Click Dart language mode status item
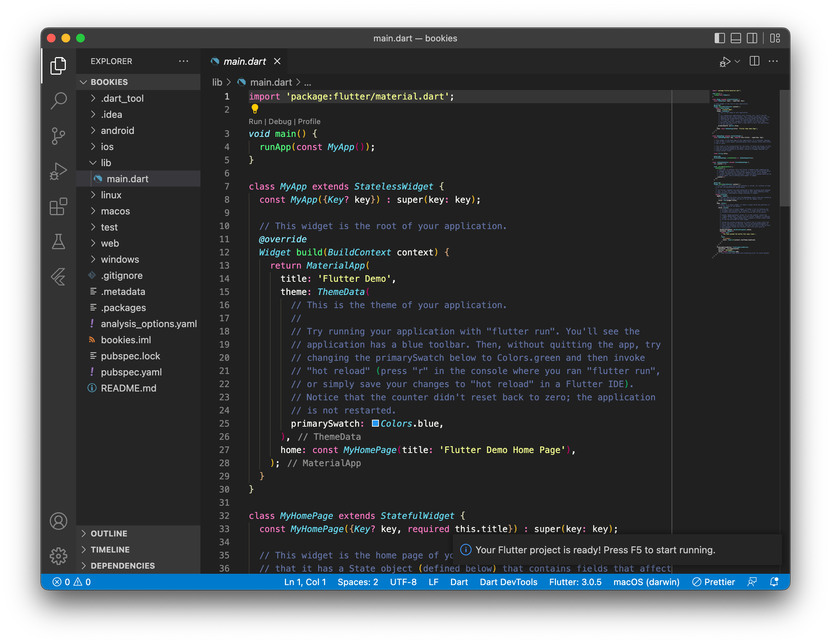 [459, 581]
